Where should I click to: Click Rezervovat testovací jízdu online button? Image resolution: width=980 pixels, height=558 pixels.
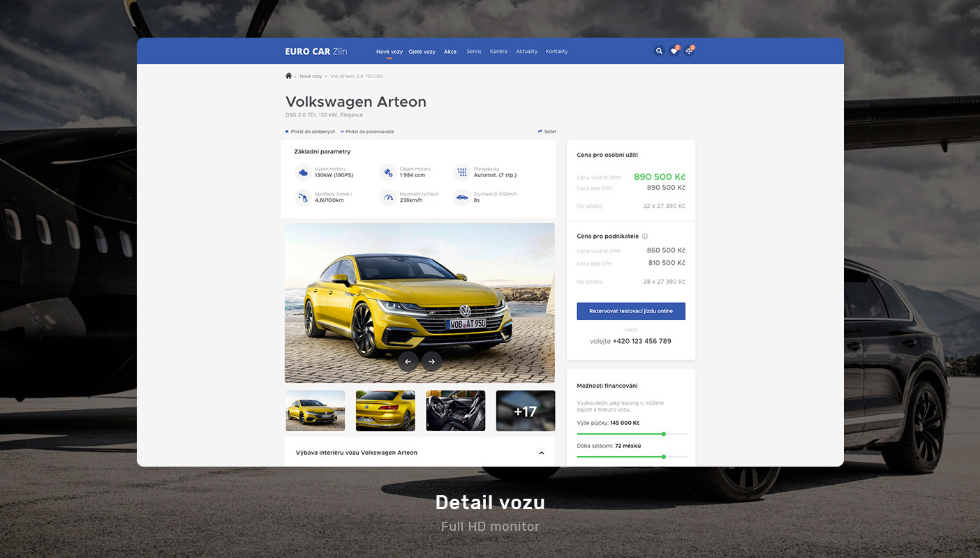point(631,311)
